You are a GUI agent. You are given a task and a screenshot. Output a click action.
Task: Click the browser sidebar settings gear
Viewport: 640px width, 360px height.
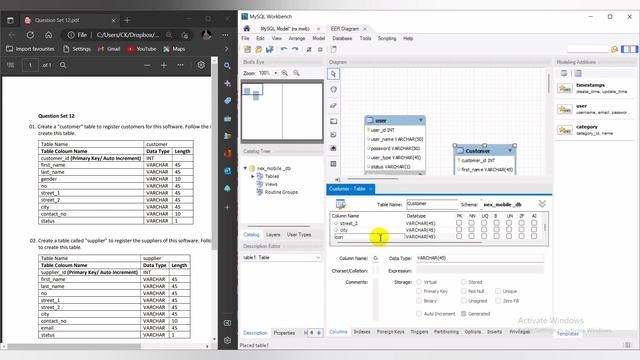pyautogui.click(x=227, y=340)
